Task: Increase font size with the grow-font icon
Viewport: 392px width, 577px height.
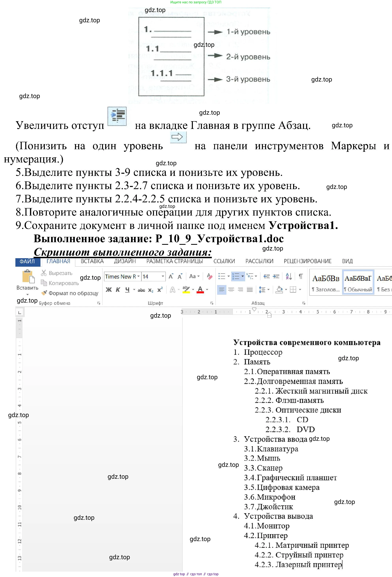Action: (171, 276)
